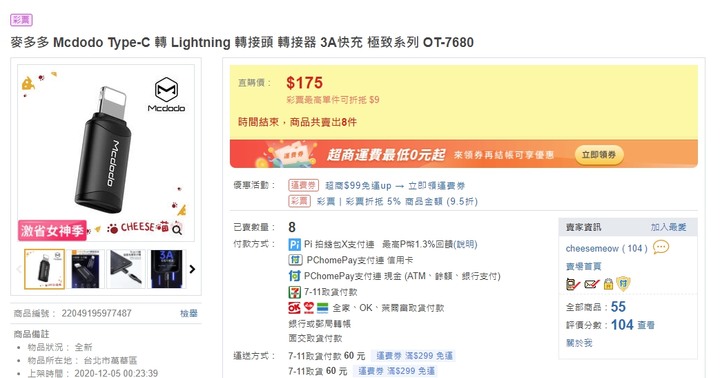Viewport: 720px width, 378px height.
Task: Click the OK mart store icon
Action: (294, 308)
